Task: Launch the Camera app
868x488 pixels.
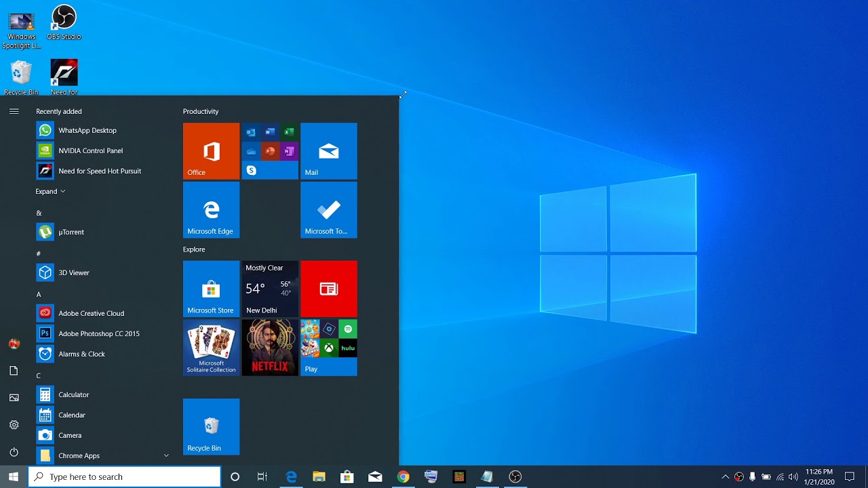Action: 102,435
